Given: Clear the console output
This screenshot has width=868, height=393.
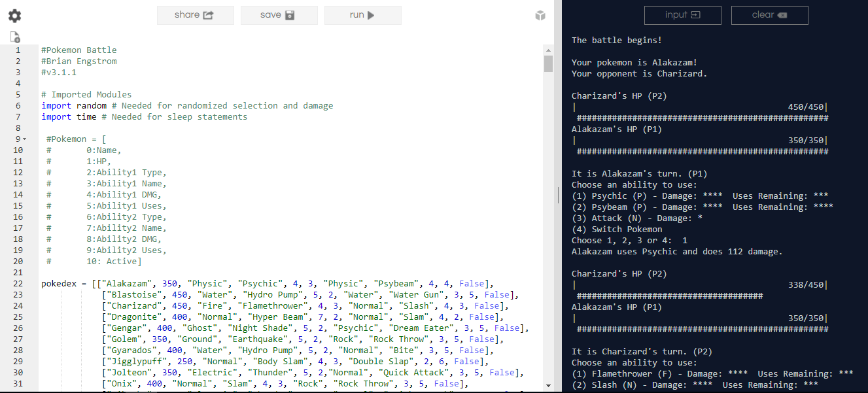Looking at the screenshot, I should 769,15.
